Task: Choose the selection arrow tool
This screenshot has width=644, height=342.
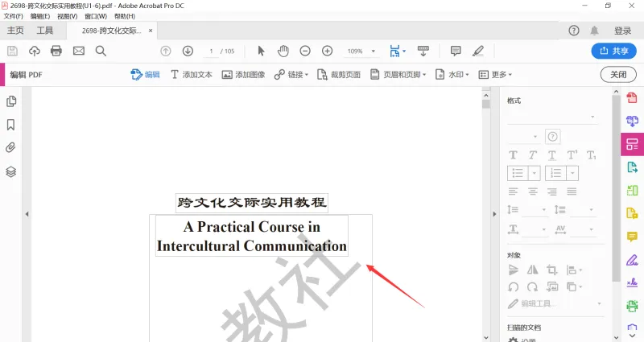Action: [261, 51]
